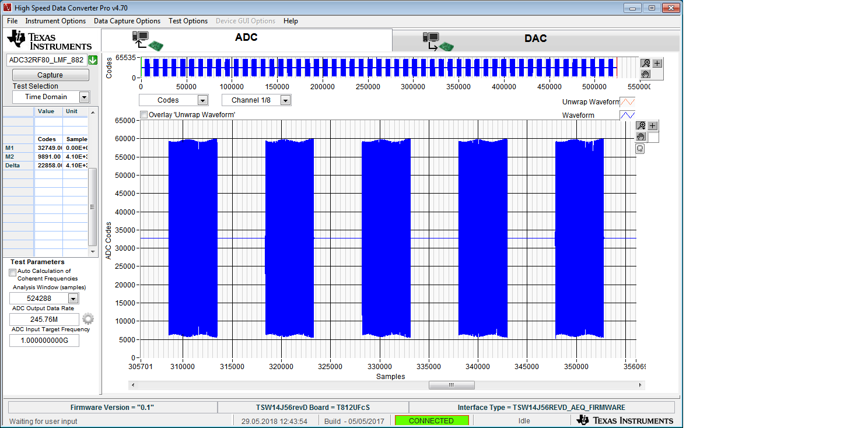Open ADC output data rate gear settings
The image size is (868, 428).
[87, 319]
